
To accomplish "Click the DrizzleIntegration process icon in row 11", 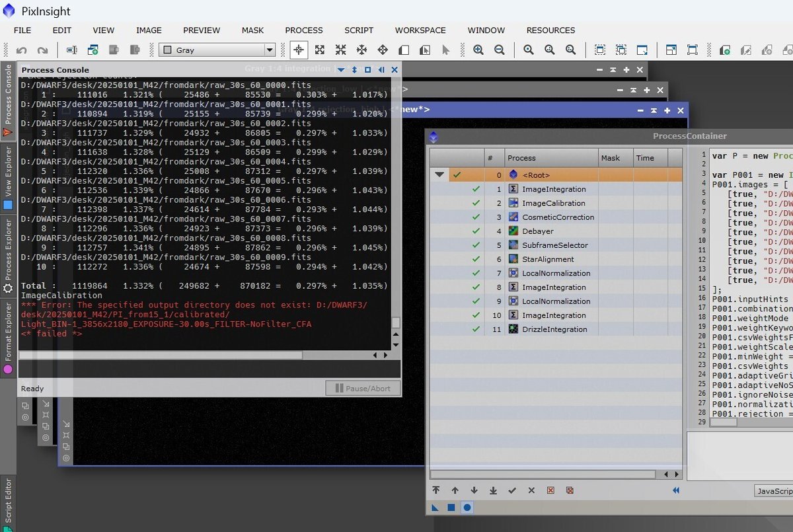I will click(x=513, y=329).
